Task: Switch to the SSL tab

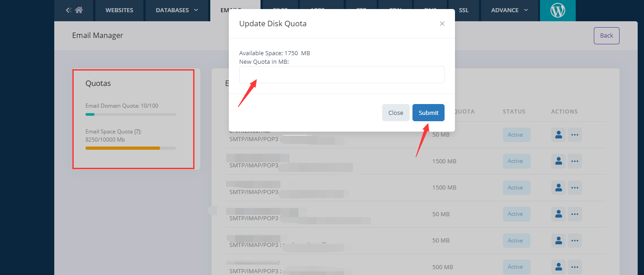Action: (464, 10)
